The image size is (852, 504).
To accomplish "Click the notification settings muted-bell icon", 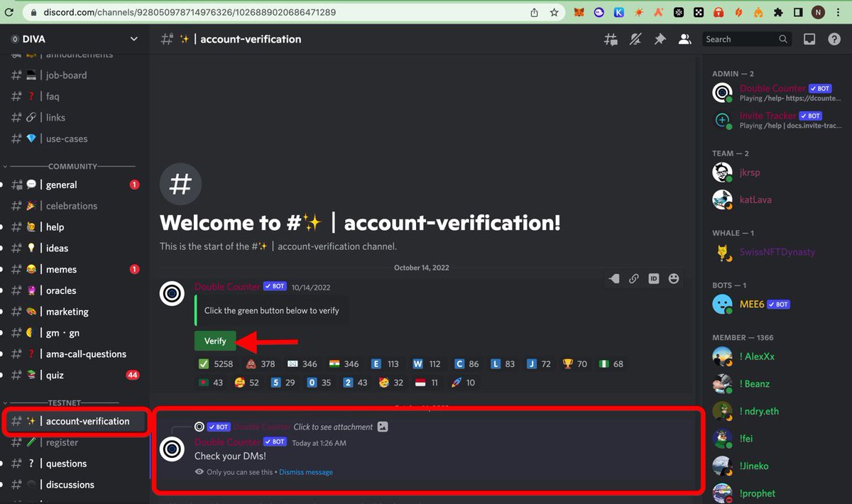I will point(635,40).
